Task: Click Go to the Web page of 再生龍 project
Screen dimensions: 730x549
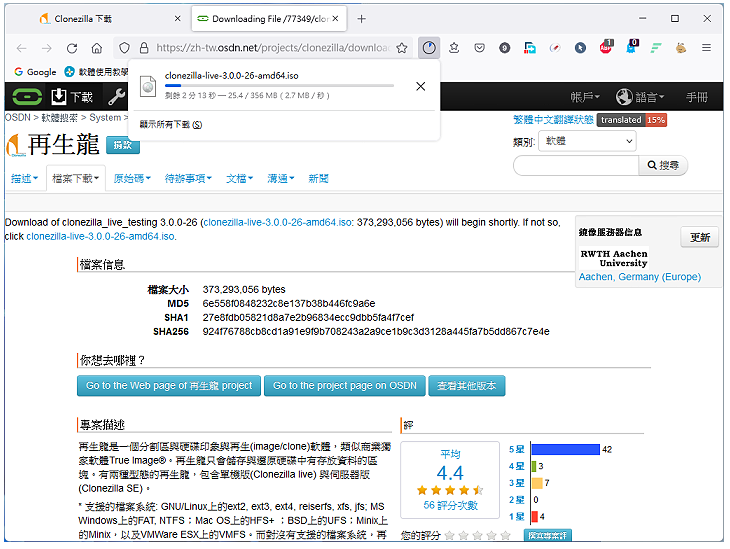Action: click(169, 386)
